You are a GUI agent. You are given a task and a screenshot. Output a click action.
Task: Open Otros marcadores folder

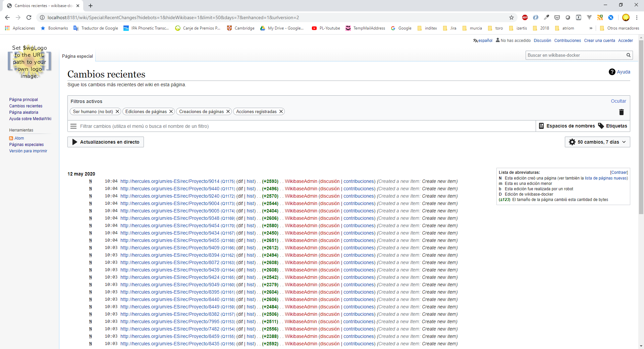click(x=619, y=28)
